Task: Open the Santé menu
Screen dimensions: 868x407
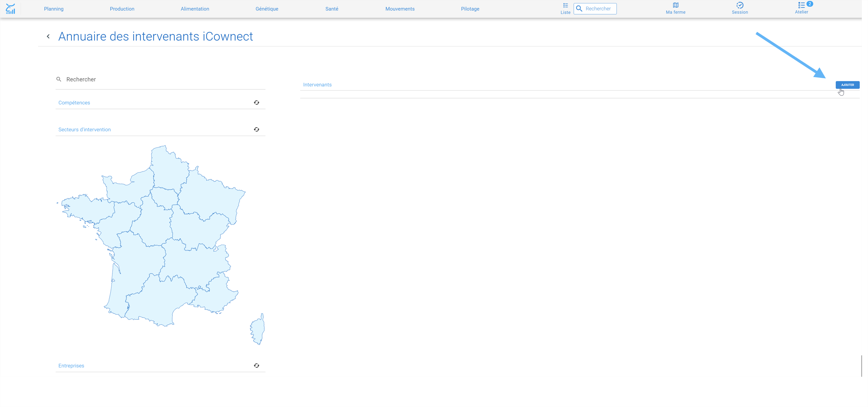Action: tap(332, 9)
